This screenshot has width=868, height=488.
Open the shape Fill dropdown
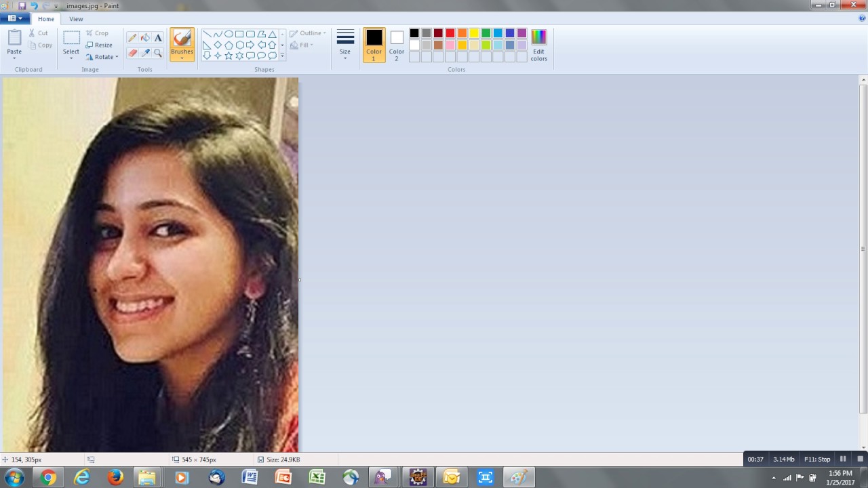click(x=302, y=45)
